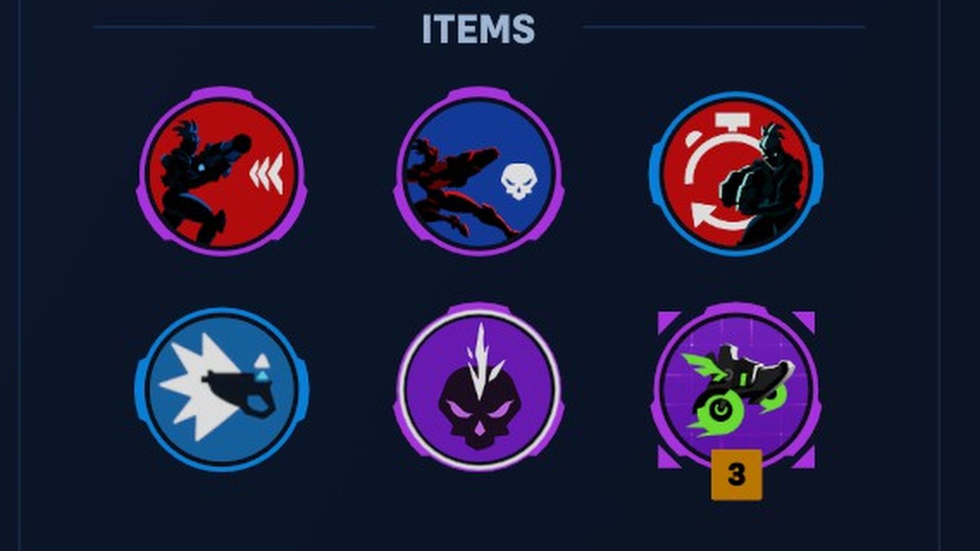Select the roller skates item with green wheels

pyautogui.click(x=736, y=389)
